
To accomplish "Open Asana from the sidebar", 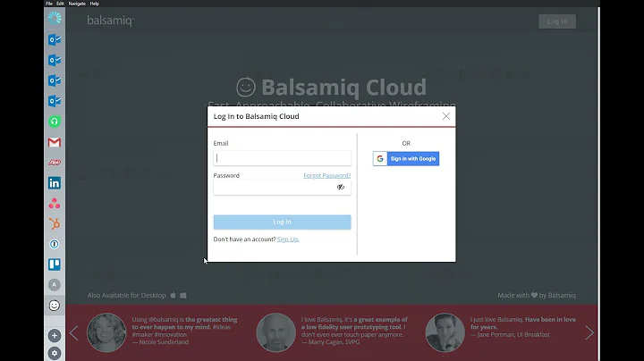I will tap(55, 204).
